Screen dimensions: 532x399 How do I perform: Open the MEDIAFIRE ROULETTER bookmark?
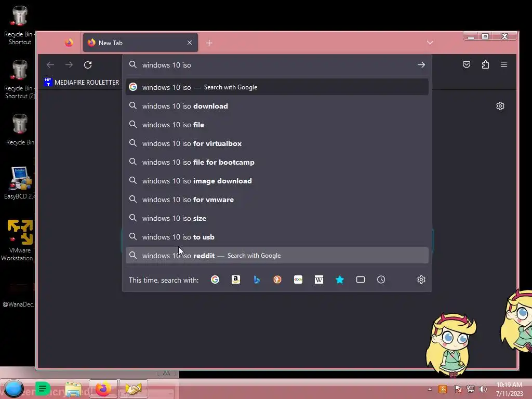pos(82,83)
